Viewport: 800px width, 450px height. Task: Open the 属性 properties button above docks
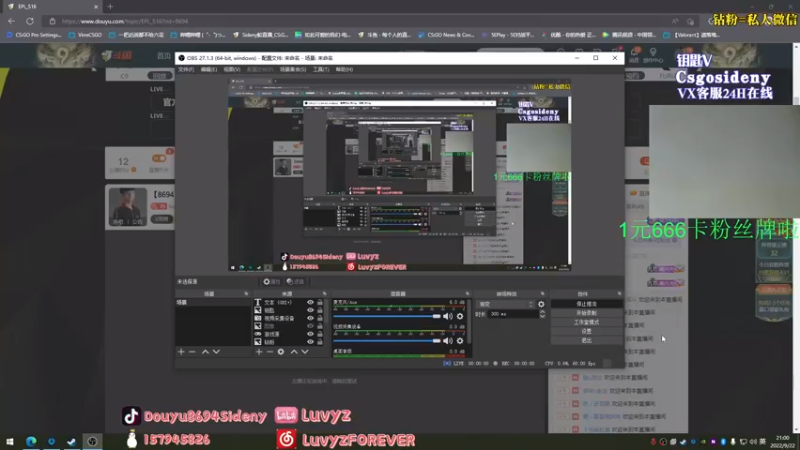point(271,282)
